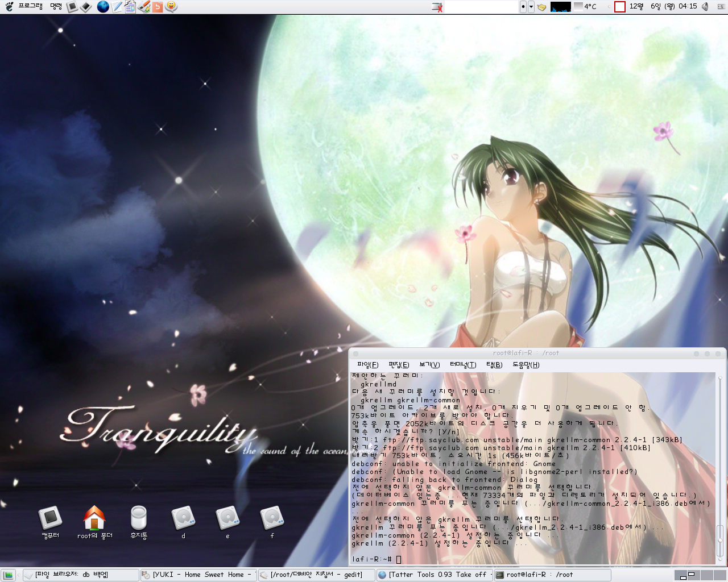
Task: Switch to 파일 브라우저: db 백업 window
Action: (x=81, y=575)
